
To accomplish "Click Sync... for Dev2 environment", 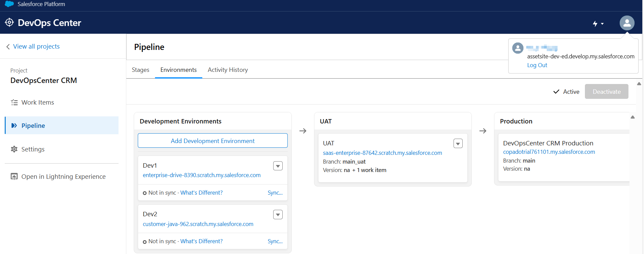I will tap(275, 241).
